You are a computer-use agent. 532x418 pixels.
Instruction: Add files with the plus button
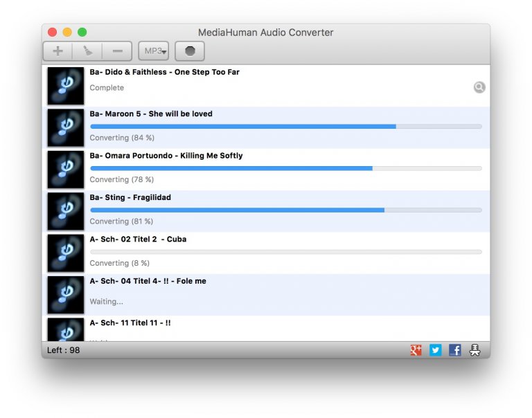coord(57,51)
